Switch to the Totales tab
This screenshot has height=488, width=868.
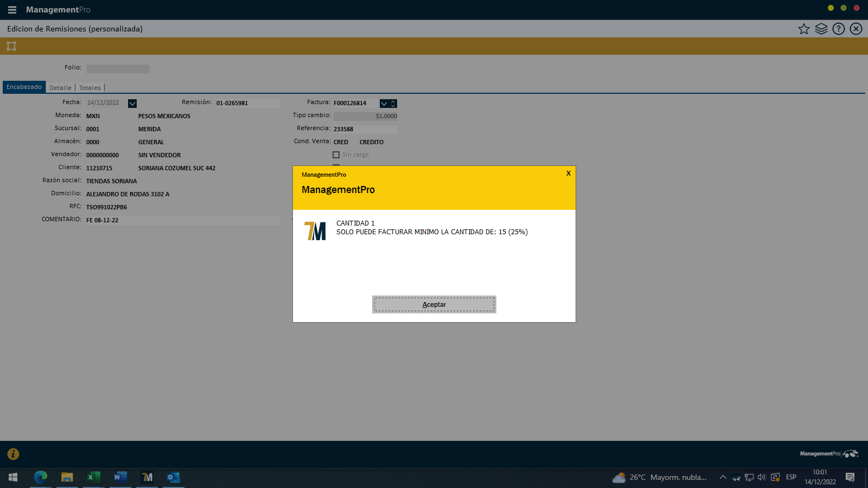90,88
